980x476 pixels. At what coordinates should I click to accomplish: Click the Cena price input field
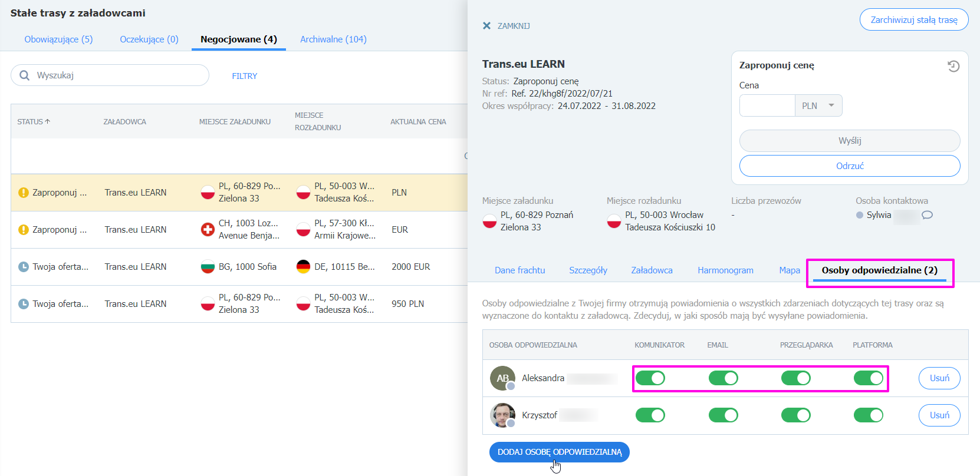(x=767, y=106)
